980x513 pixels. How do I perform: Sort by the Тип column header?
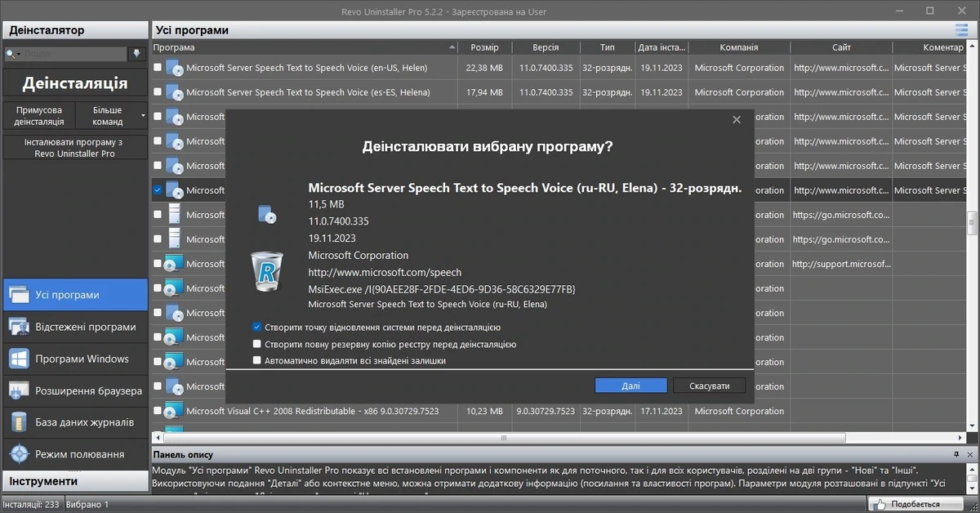(607, 47)
